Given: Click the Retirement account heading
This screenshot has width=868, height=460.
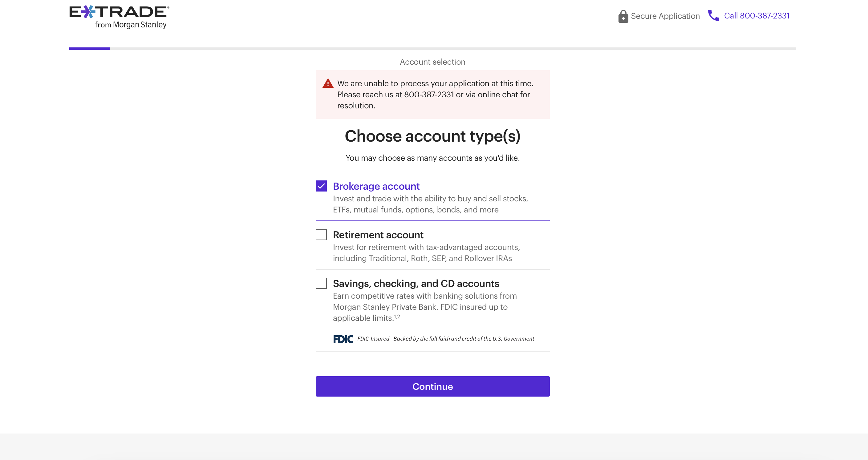Looking at the screenshot, I should (x=378, y=235).
